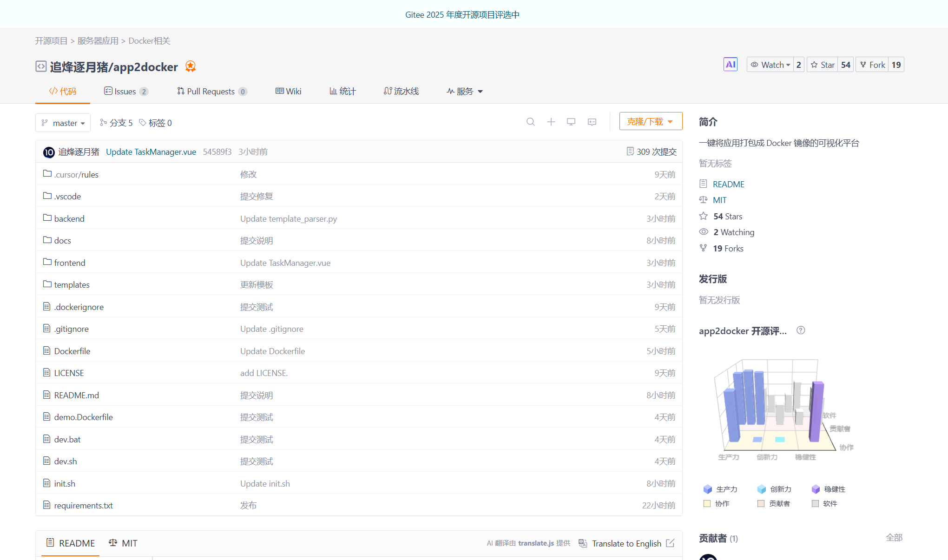This screenshot has width=948, height=560.
Task: Open the Update TaskManager.vue commit link
Action: (x=151, y=152)
